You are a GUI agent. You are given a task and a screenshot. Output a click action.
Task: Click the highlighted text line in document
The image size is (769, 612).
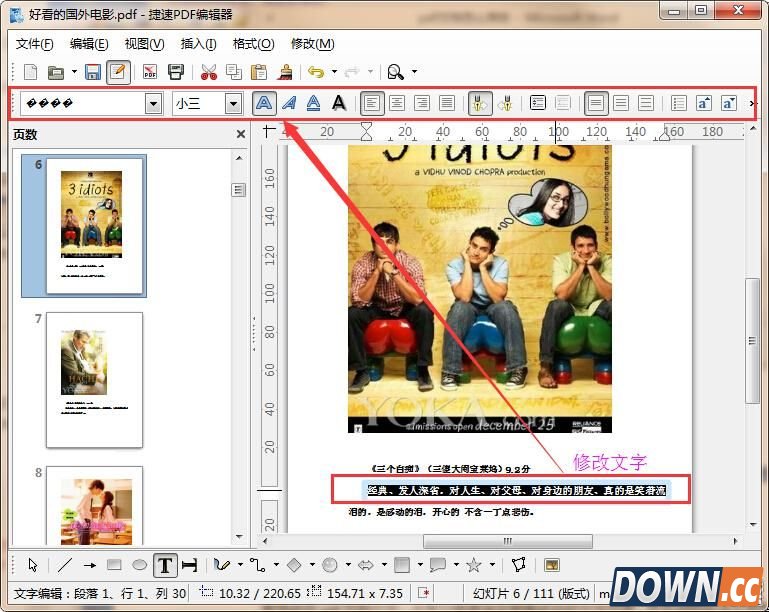pyautogui.click(x=511, y=490)
